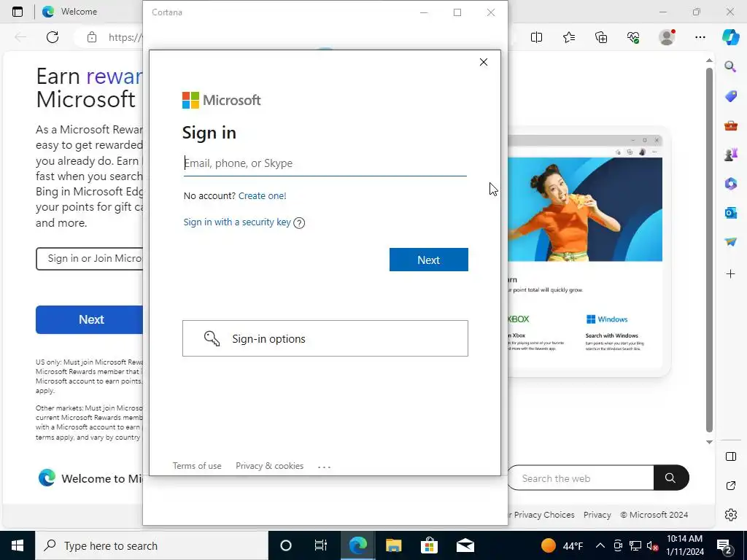Viewport: 747px width, 560px height.
Task: Open File Explorer from the taskbar
Action: pos(393,545)
